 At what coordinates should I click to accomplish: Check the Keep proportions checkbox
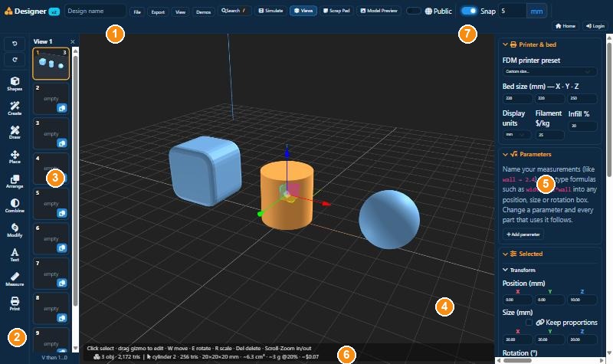(x=529, y=322)
